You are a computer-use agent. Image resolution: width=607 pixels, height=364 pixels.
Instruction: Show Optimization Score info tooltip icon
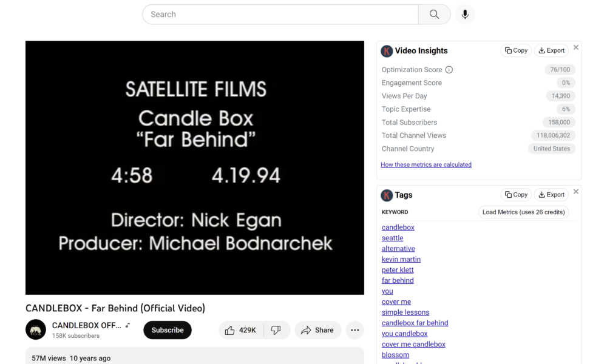pos(449,70)
